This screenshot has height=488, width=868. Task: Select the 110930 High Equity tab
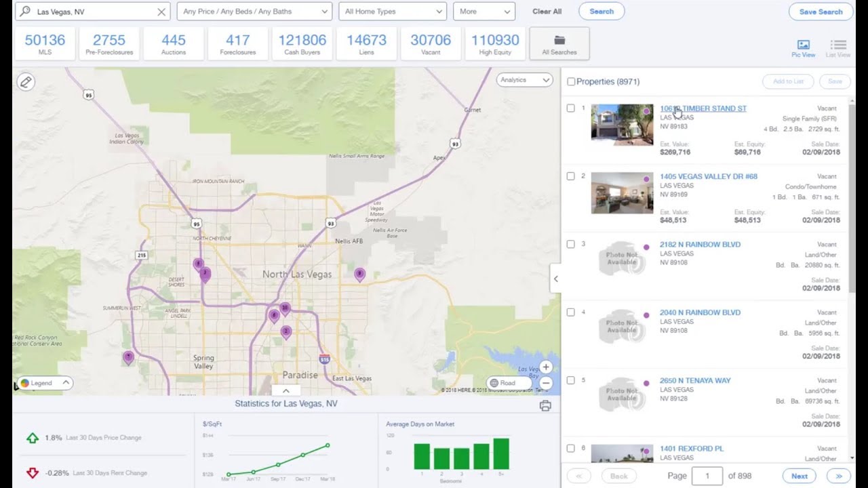click(x=495, y=44)
